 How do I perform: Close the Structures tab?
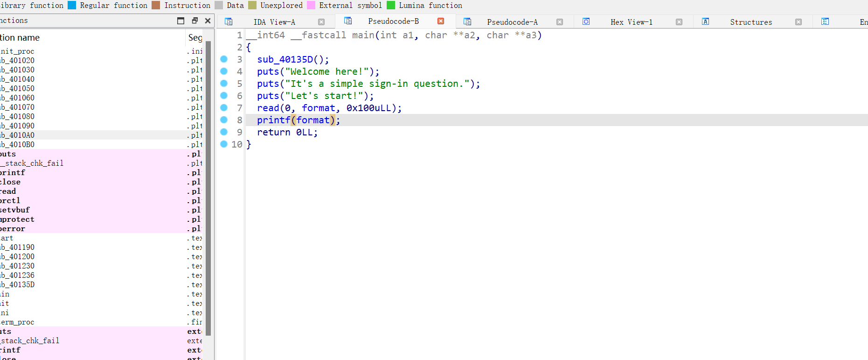tap(799, 22)
